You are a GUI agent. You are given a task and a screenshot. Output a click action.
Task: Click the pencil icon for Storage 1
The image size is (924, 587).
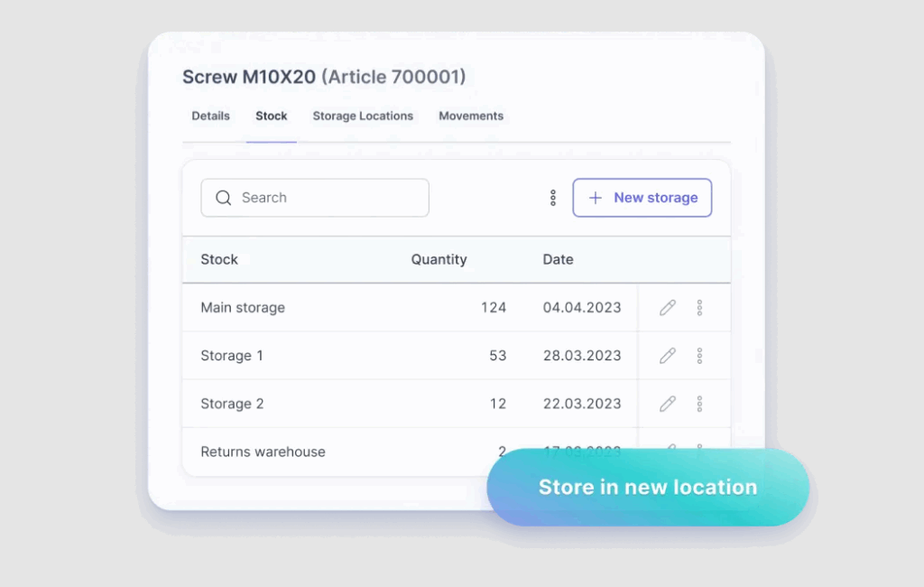tap(667, 356)
